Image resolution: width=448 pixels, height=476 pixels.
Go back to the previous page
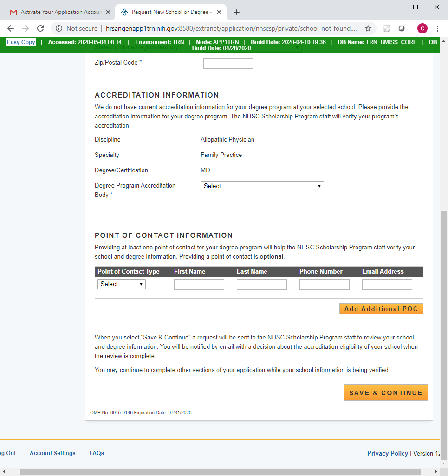(x=11, y=28)
